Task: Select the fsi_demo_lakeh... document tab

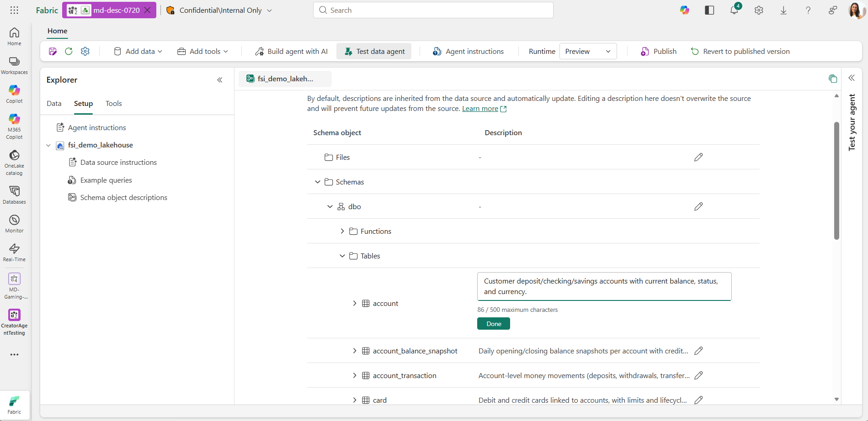Action: click(x=285, y=79)
